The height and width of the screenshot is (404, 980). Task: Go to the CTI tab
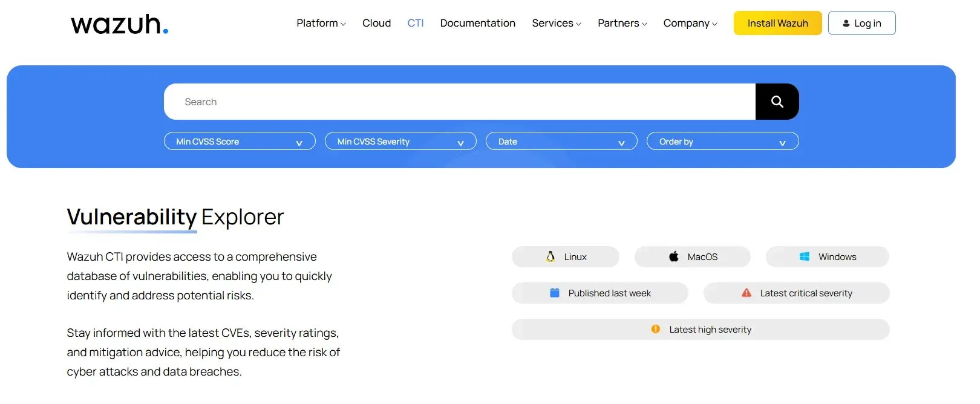[416, 23]
